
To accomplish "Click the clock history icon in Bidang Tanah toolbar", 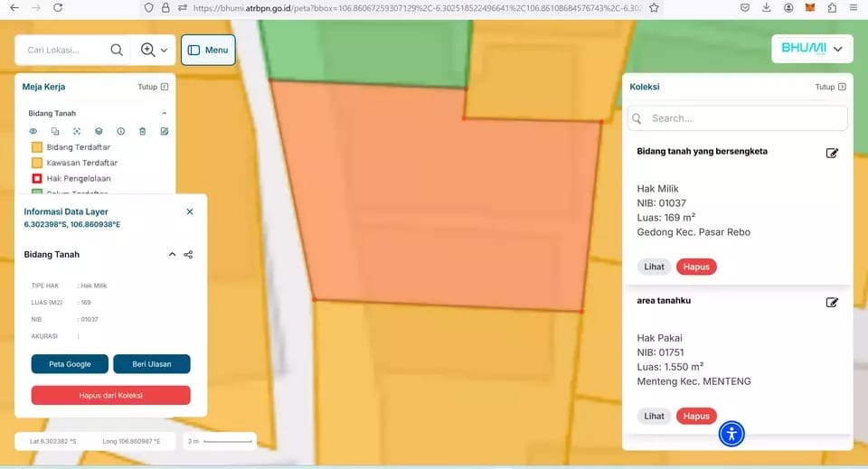I will pos(120,131).
